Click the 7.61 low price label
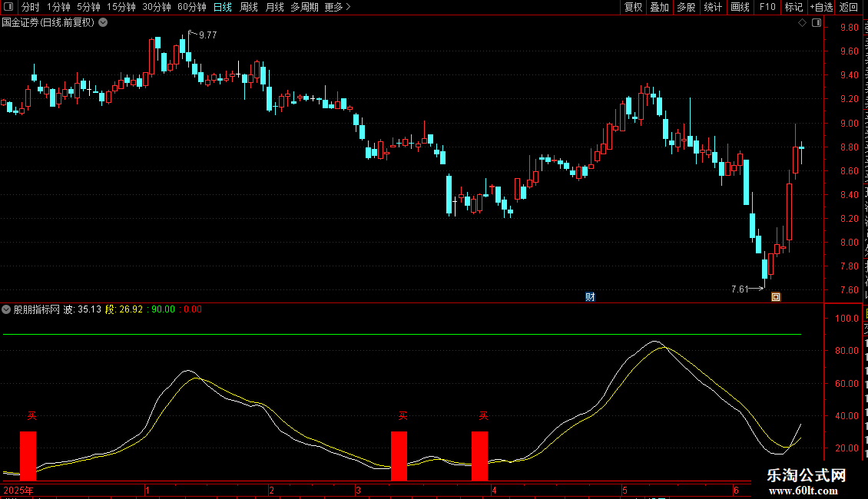The width and height of the screenshot is (868, 499). (x=740, y=289)
